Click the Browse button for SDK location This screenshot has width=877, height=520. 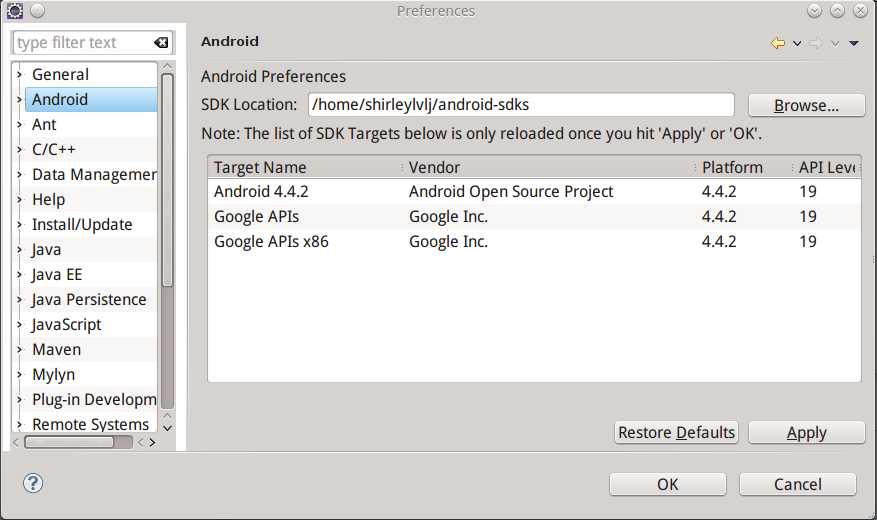pyautogui.click(x=806, y=105)
